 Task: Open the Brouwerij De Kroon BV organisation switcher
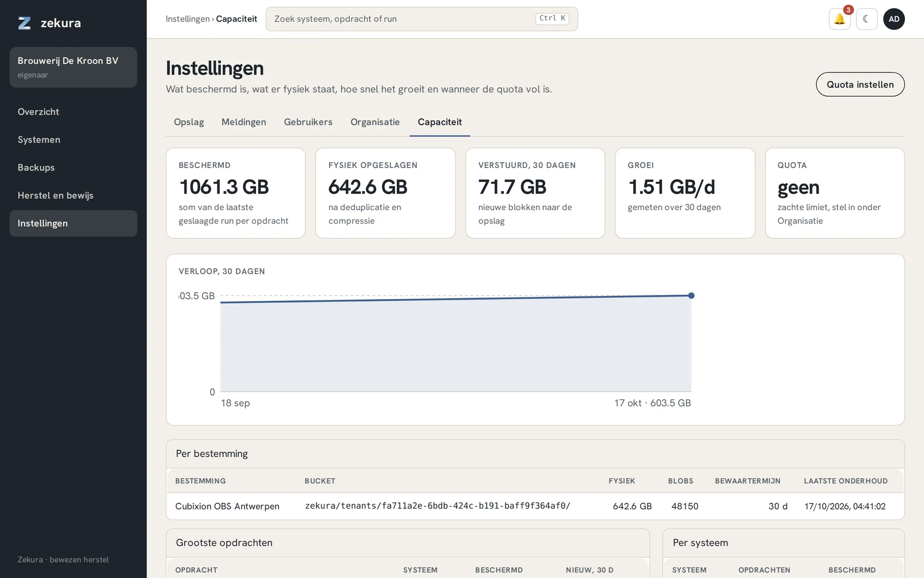[73, 67]
